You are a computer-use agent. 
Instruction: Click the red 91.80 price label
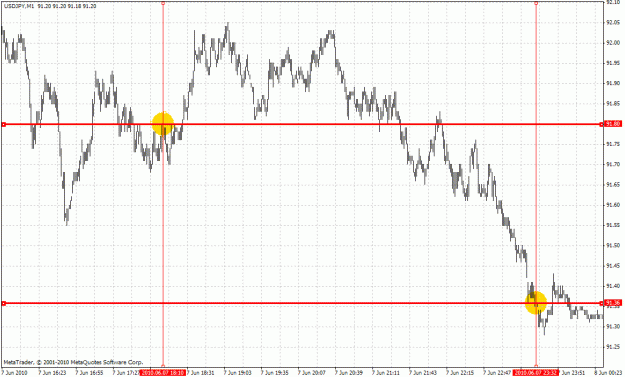click(x=613, y=124)
